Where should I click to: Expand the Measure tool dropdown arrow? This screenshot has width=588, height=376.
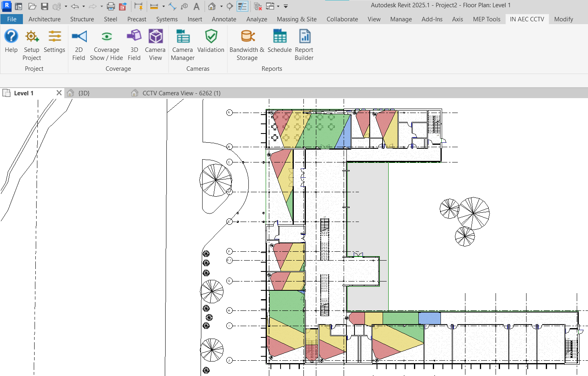coord(163,6)
